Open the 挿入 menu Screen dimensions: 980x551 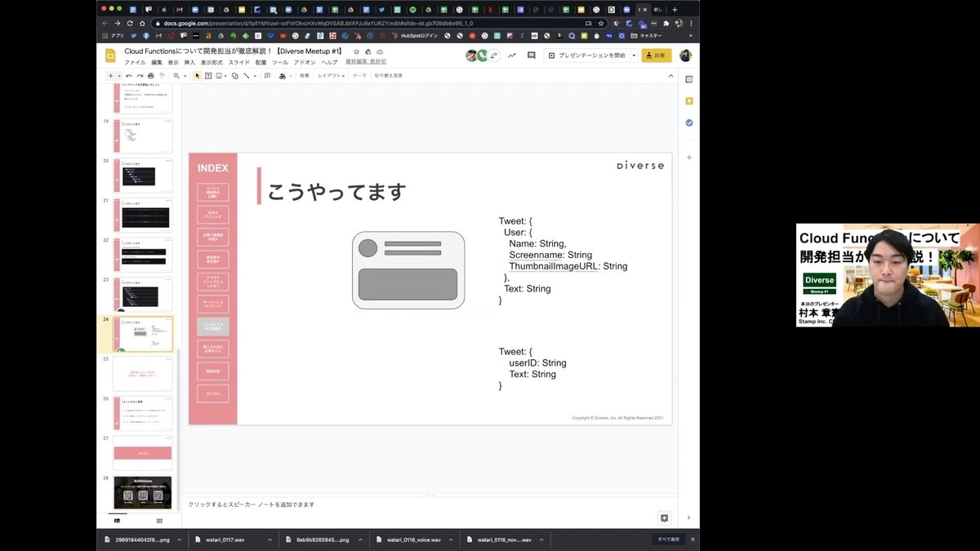coord(189,62)
